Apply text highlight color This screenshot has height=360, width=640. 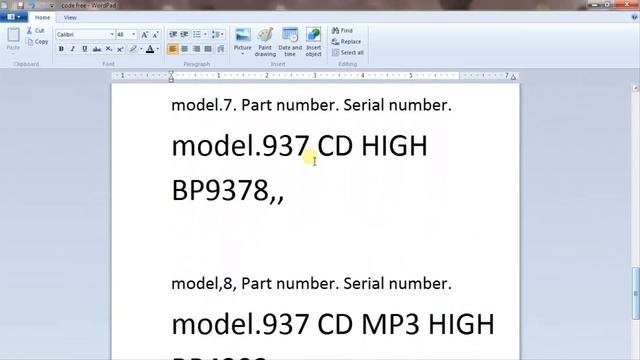(133, 49)
